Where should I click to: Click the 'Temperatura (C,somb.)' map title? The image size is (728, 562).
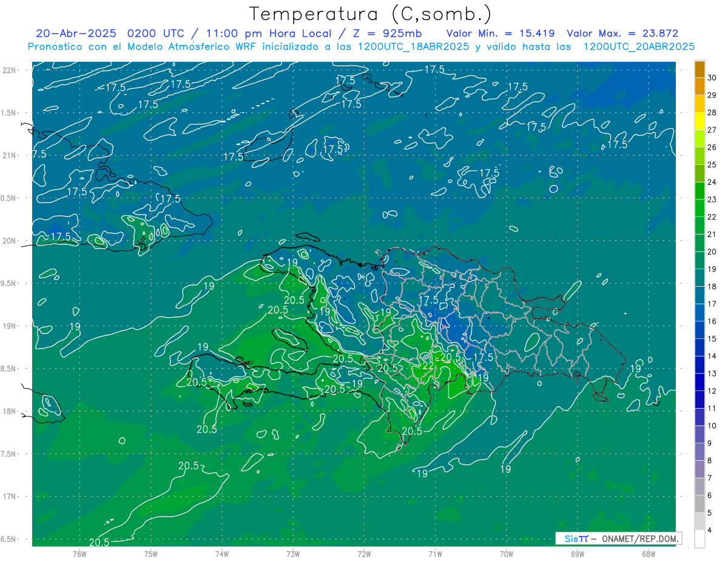(371, 13)
